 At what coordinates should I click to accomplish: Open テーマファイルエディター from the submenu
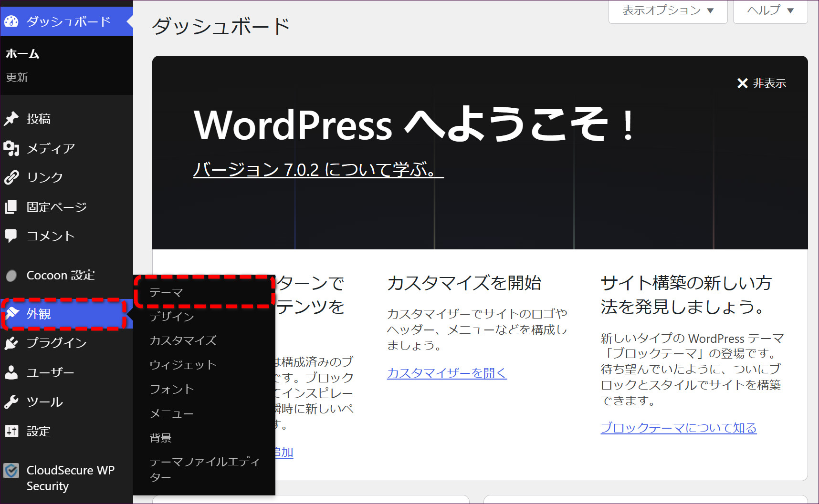point(204,469)
